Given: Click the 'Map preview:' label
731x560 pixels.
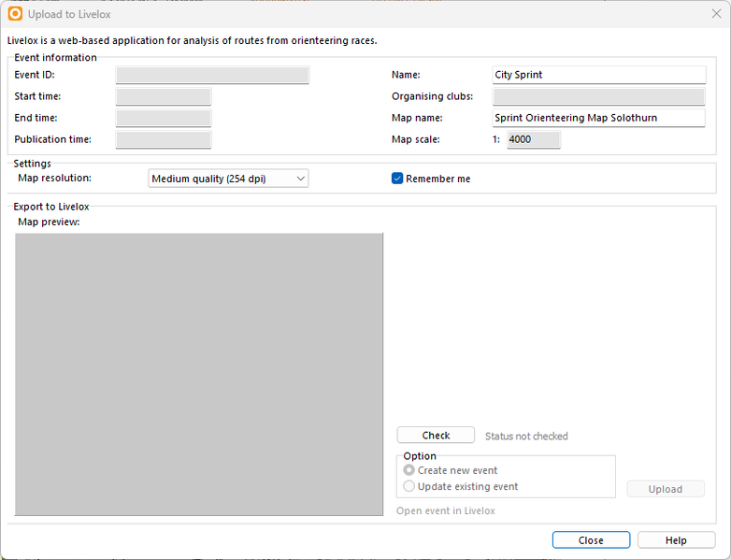Looking at the screenshot, I should point(49,222).
